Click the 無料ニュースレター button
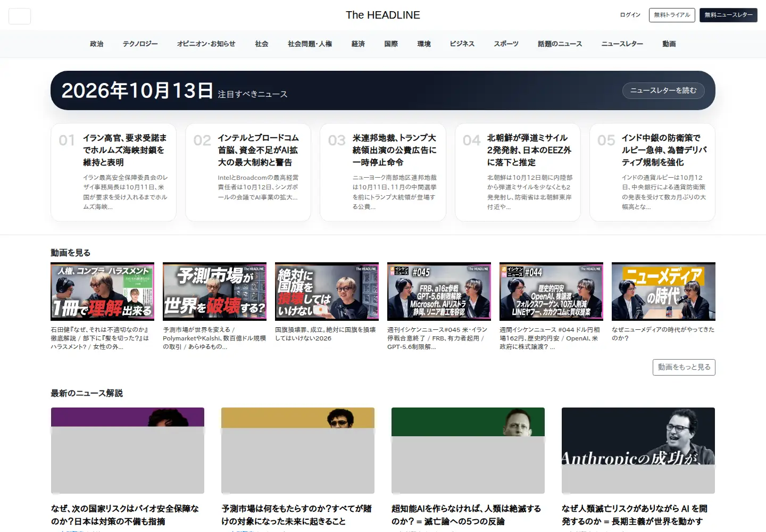The height and width of the screenshot is (532, 766). coord(728,15)
